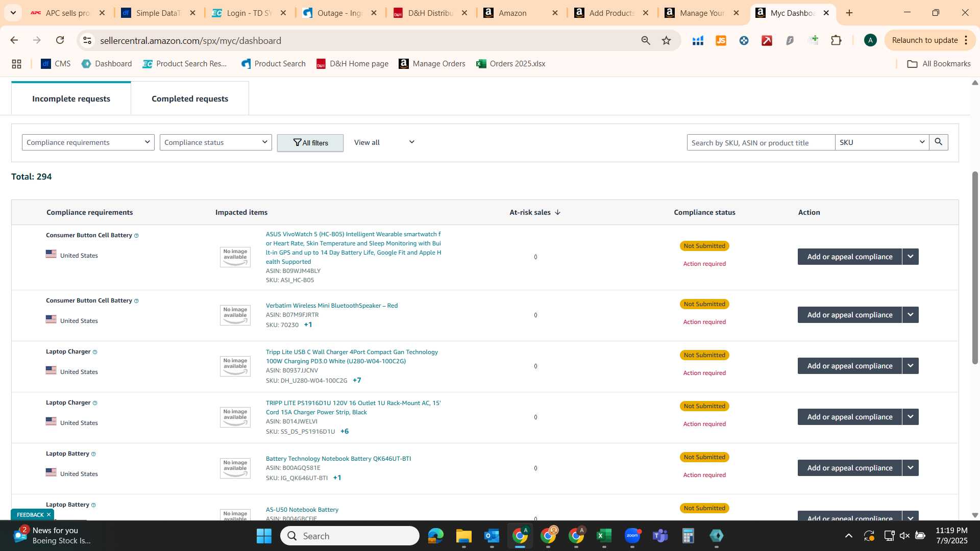980x551 pixels.
Task: Open Outlook from the taskbar
Action: [x=492, y=536]
